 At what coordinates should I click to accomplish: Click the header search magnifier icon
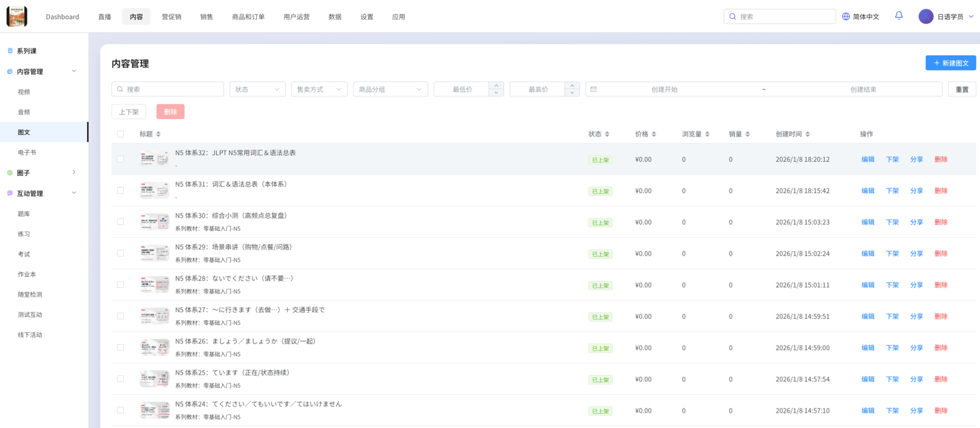733,17
